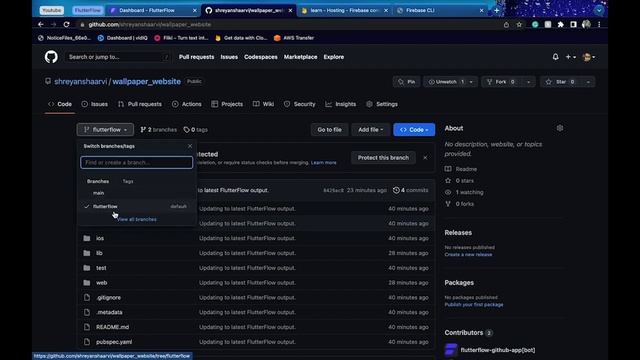
Task: Dismiss the branch protection banner
Action: pos(425,158)
